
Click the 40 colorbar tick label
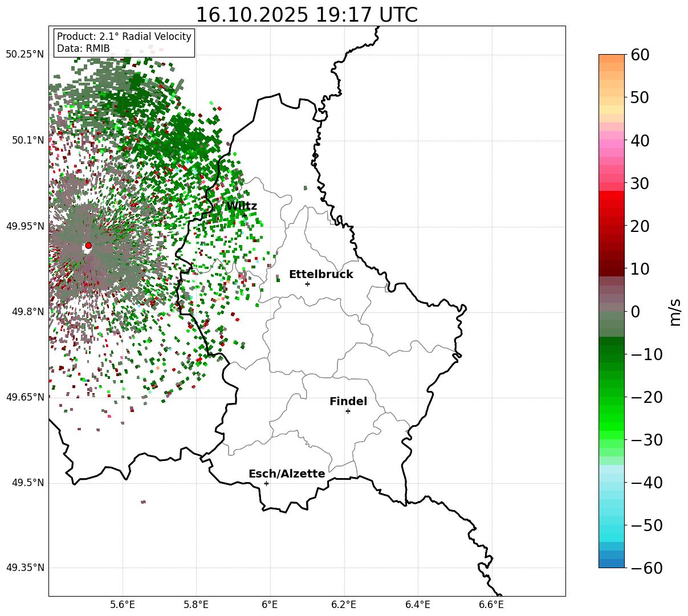(641, 140)
